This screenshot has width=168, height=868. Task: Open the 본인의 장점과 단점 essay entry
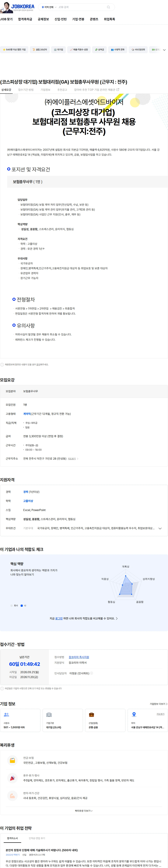[x=41, y=850]
